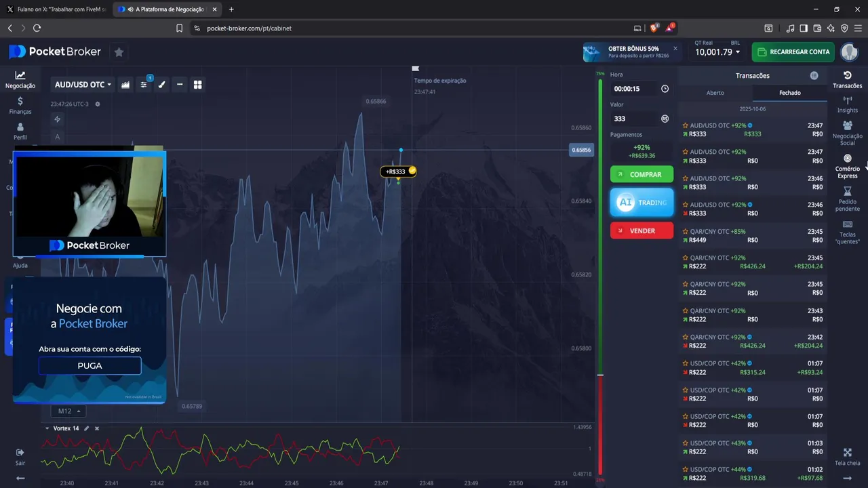Image resolution: width=868 pixels, height=488 pixels.
Task: Click the lightning bolt quick-trade icon
Action: click(58, 119)
